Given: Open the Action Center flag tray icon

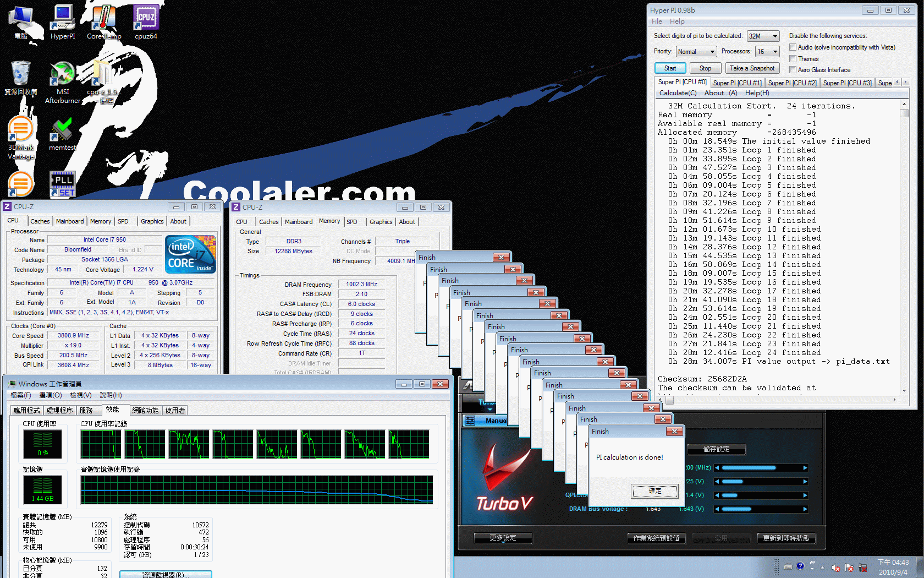Looking at the screenshot, I should coord(849,568).
